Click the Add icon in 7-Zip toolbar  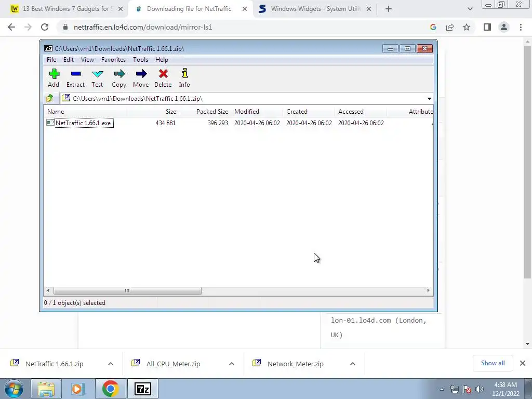point(54,74)
